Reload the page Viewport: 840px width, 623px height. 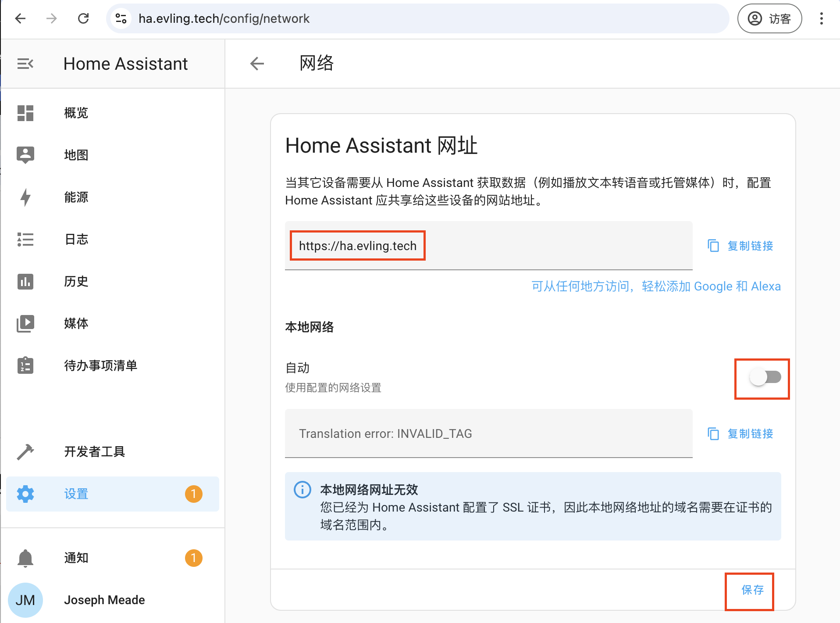[83, 18]
